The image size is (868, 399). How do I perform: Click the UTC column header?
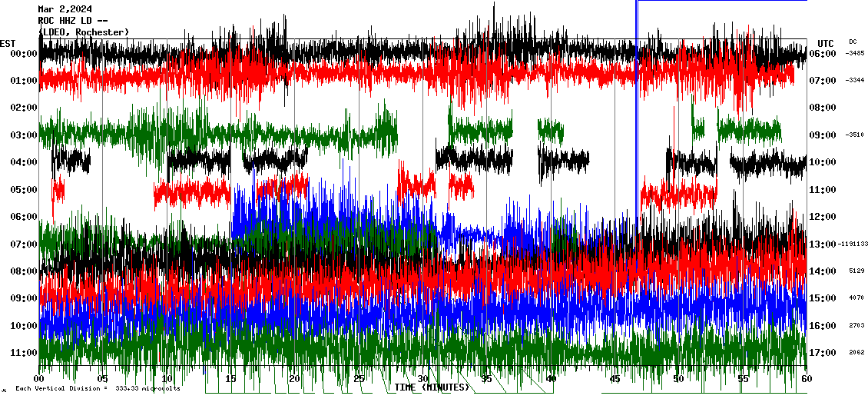826,43
